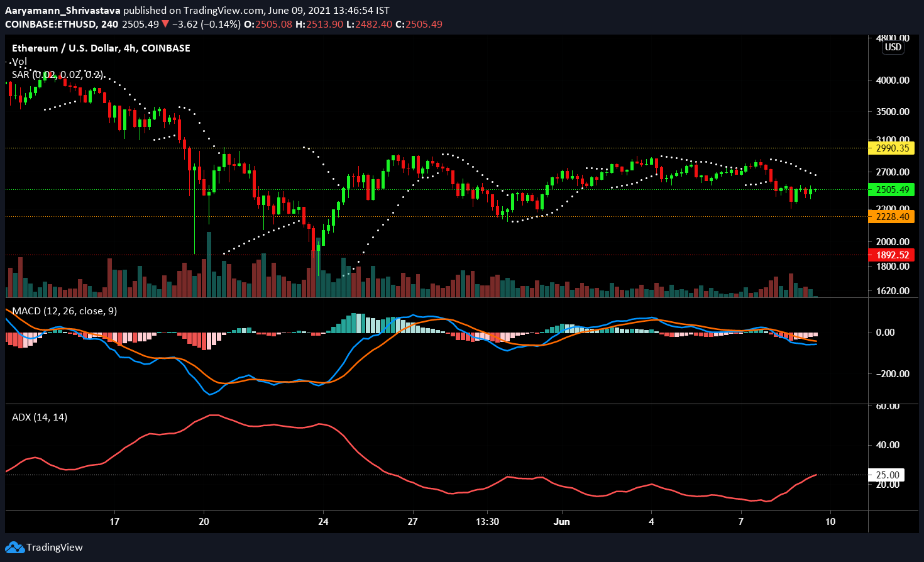Click the date label 10 on time axis
Image resolution: width=924 pixels, height=562 pixels.
830,522
